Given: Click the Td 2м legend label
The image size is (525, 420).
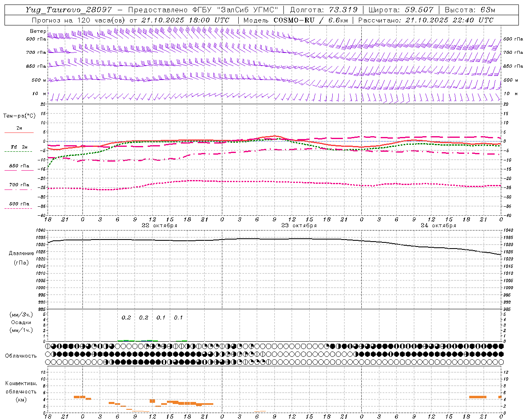Looking at the screenshot, I should (x=19, y=147).
